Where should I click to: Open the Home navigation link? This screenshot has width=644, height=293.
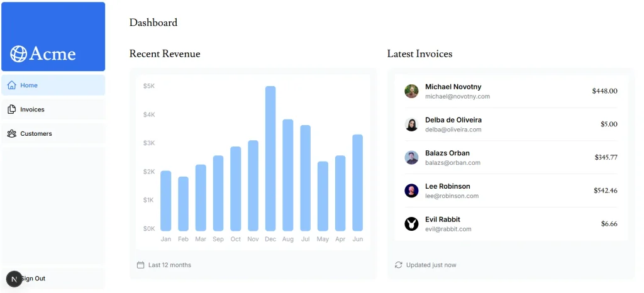(x=53, y=86)
